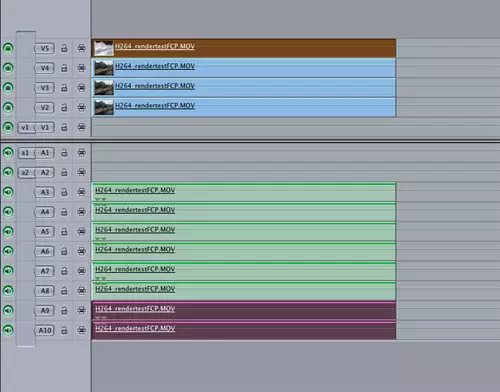The image size is (500, 392).
Task: Lock audio track A10
Action: (x=64, y=330)
